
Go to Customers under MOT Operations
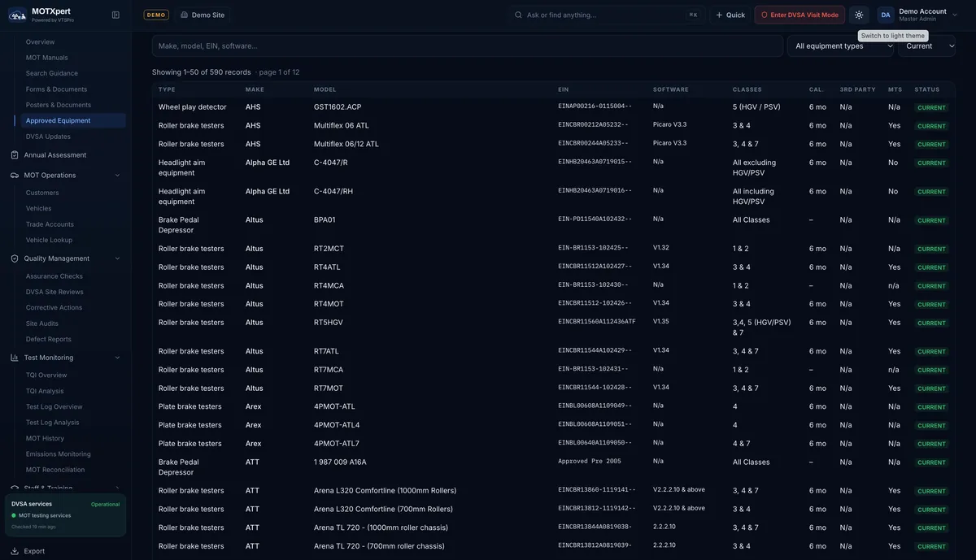click(42, 193)
